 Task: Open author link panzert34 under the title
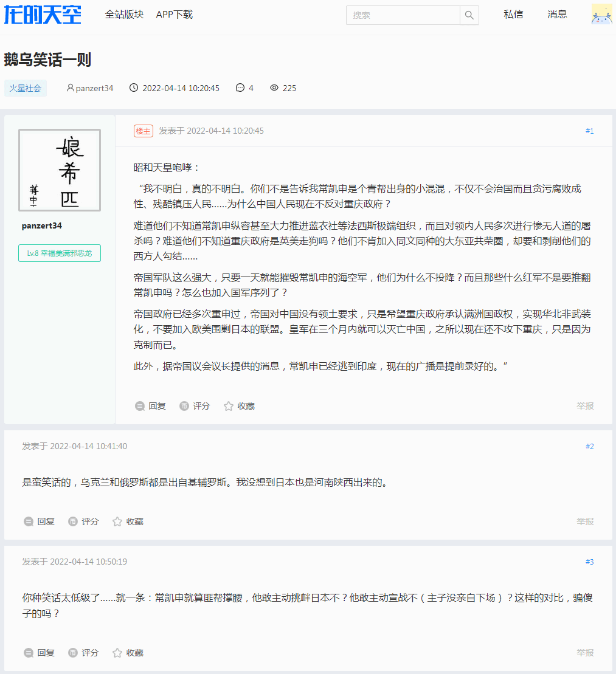(95, 88)
